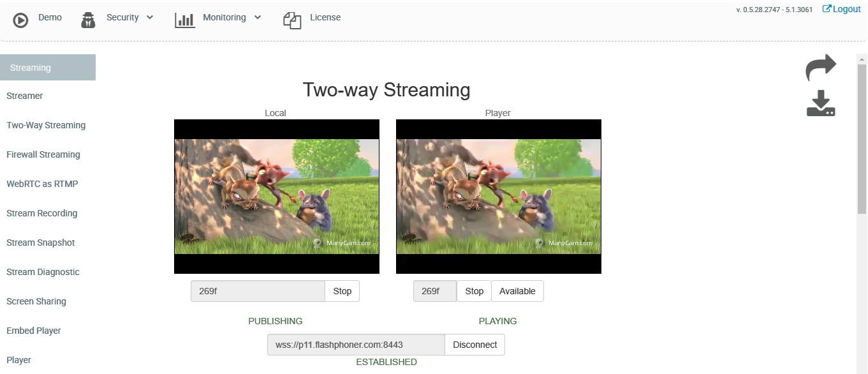Expand the Monitoring dropdown chevron
The height and width of the screenshot is (374, 868).
pos(258,17)
